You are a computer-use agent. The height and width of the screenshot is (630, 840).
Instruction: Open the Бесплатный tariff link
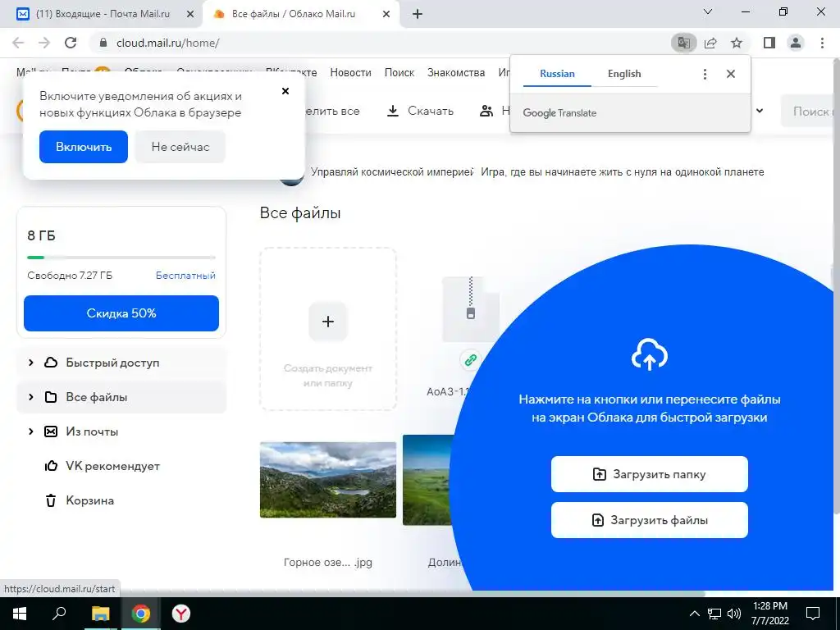pos(185,276)
